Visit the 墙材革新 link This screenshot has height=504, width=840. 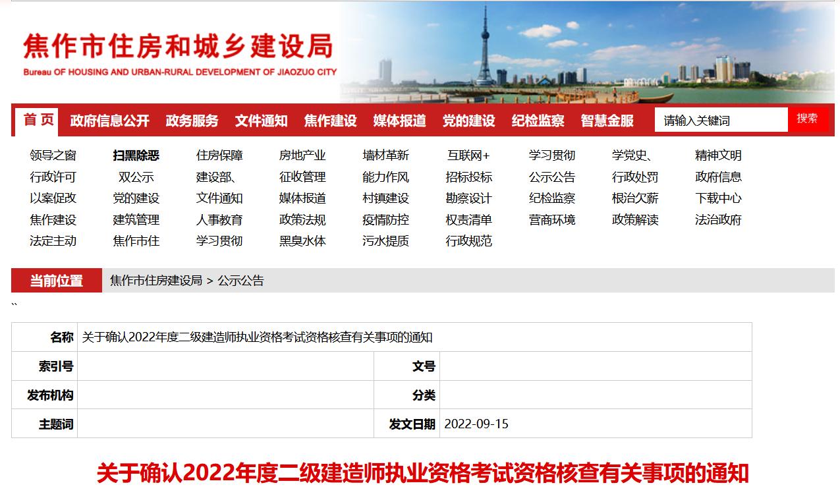point(386,155)
